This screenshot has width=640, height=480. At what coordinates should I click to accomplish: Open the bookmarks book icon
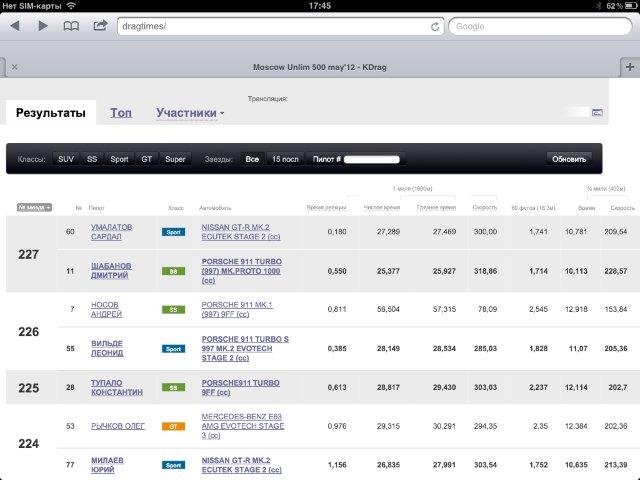71,26
